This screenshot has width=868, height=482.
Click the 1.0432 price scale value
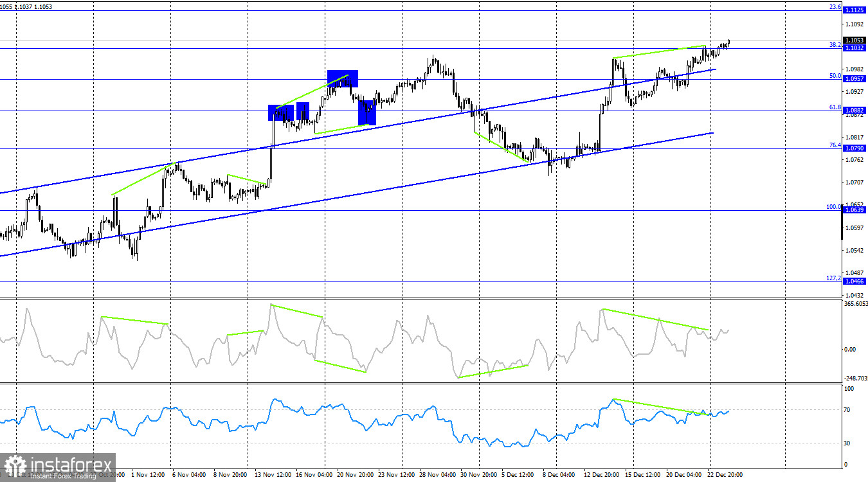point(855,295)
